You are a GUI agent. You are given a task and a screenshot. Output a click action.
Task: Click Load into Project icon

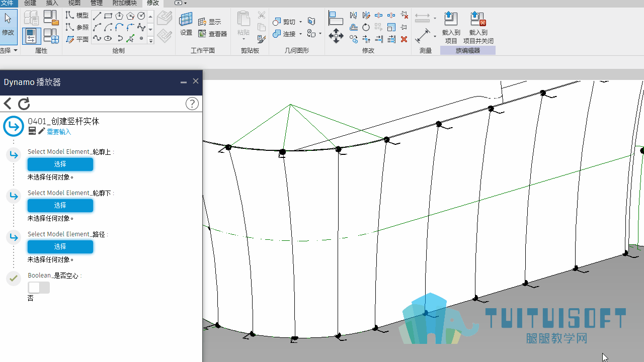(x=451, y=28)
